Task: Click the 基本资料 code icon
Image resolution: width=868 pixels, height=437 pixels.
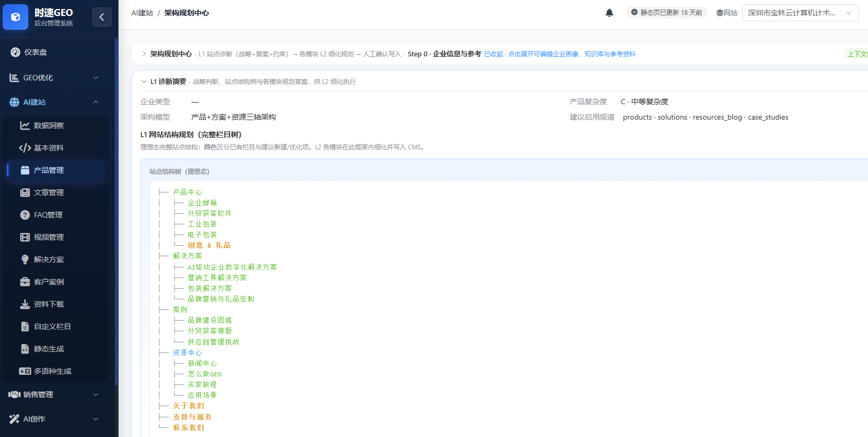Action: (x=25, y=148)
